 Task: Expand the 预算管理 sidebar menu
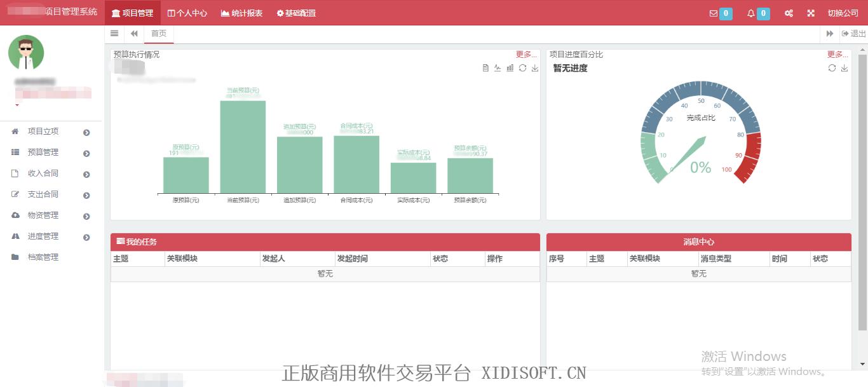click(x=43, y=153)
